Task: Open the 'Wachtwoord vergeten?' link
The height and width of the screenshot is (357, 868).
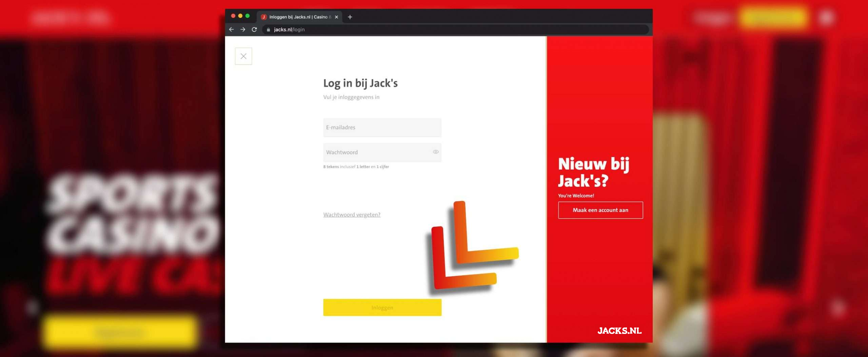Action: pos(352,215)
